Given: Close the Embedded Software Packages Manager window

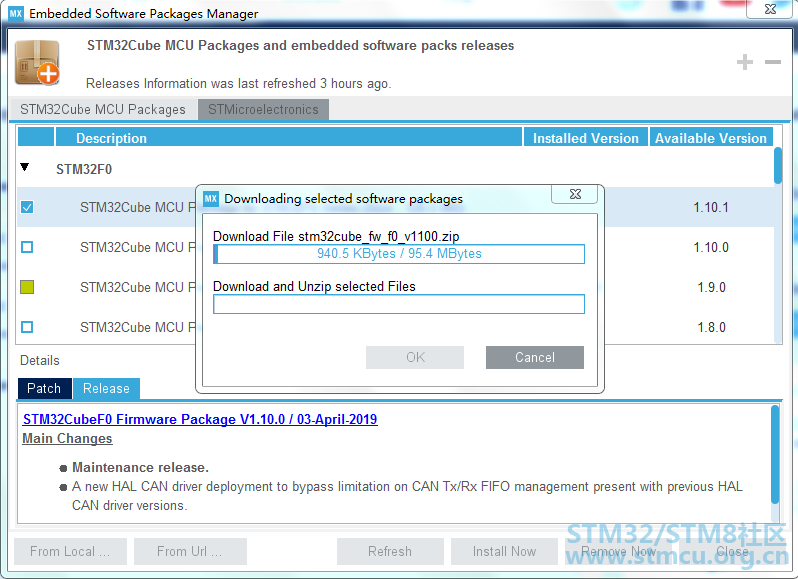Looking at the screenshot, I should [770, 9].
